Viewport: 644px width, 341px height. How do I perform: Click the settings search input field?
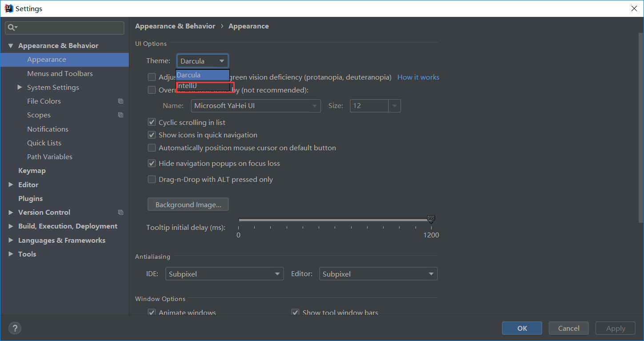pos(69,28)
